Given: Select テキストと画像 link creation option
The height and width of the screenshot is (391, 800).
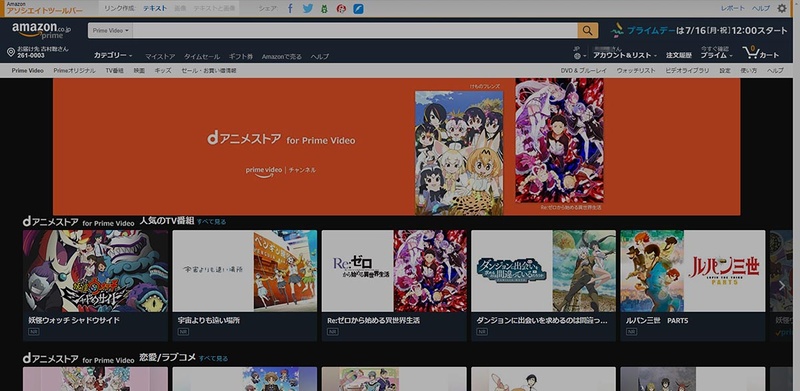Looking at the screenshot, I should click(x=214, y=8).
